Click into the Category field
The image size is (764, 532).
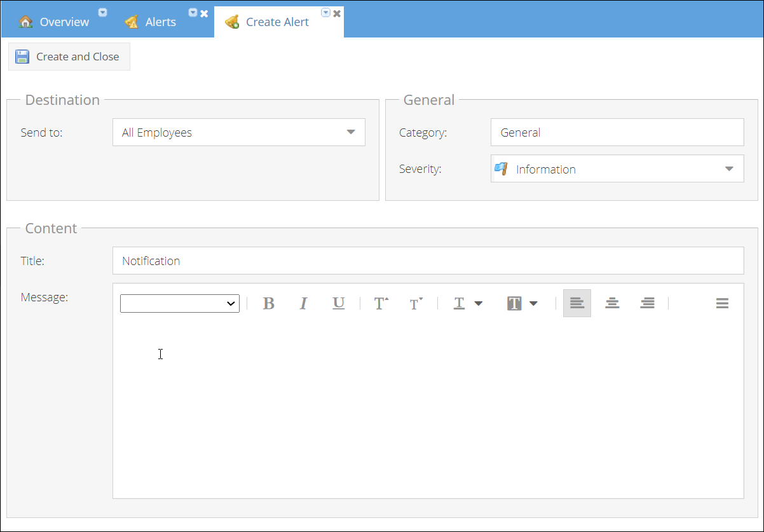tap(617, 132)
